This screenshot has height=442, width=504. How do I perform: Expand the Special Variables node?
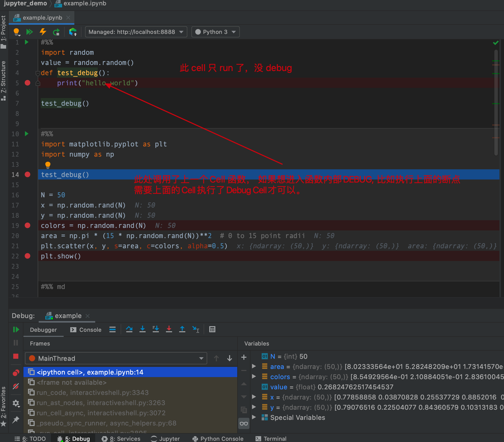[254, 417]
